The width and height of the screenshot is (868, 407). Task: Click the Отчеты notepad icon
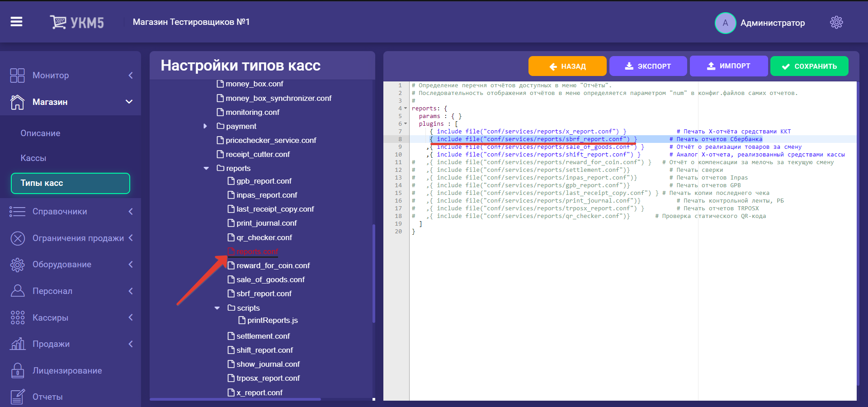[x=17, y=397]
